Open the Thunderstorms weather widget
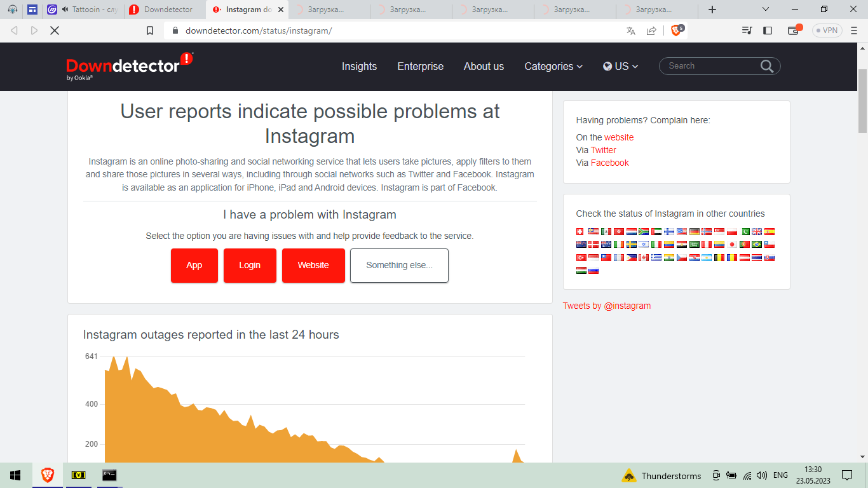 pos(661,475)
